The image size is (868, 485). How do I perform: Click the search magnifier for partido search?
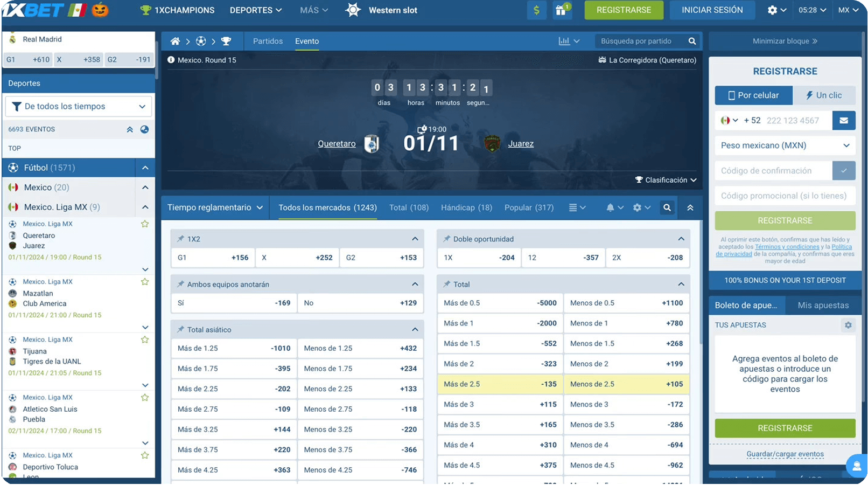692,41
